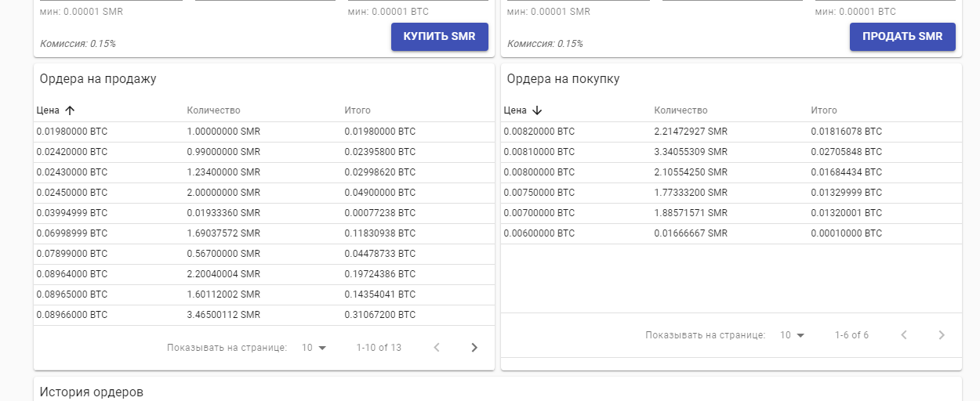
Task: Click total 0.31067200 BTC in sell orders
Action: pos(380,315)
